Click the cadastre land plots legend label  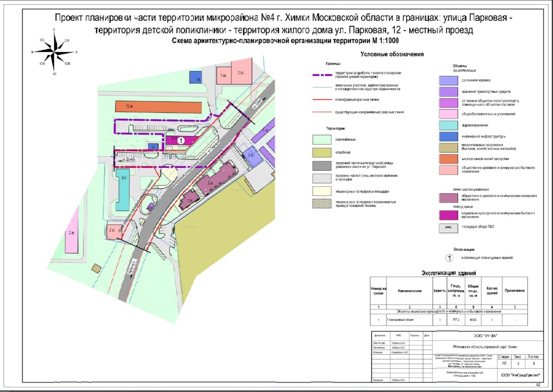click(367, 87)
